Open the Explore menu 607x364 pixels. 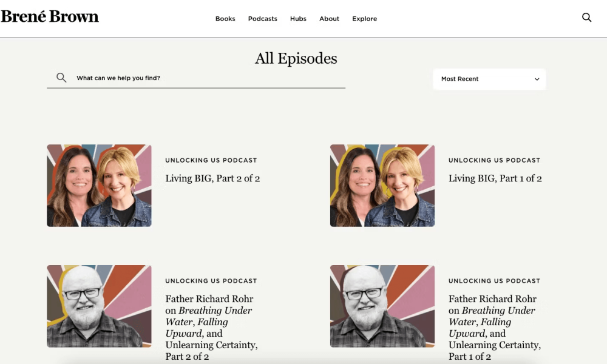(364, 19)
